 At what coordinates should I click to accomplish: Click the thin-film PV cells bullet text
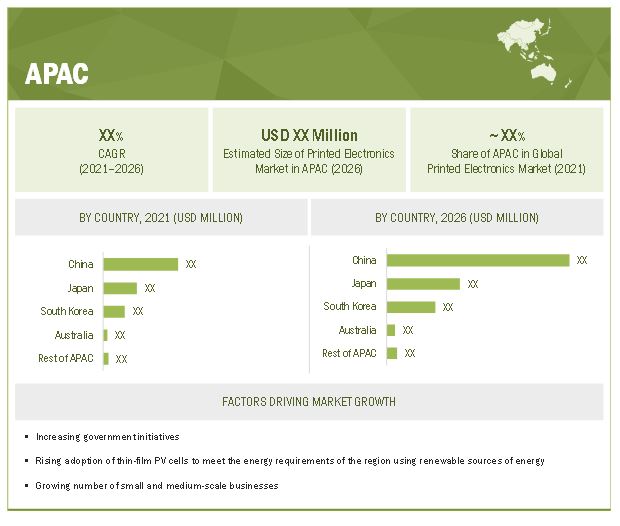[x=290, y=461]
